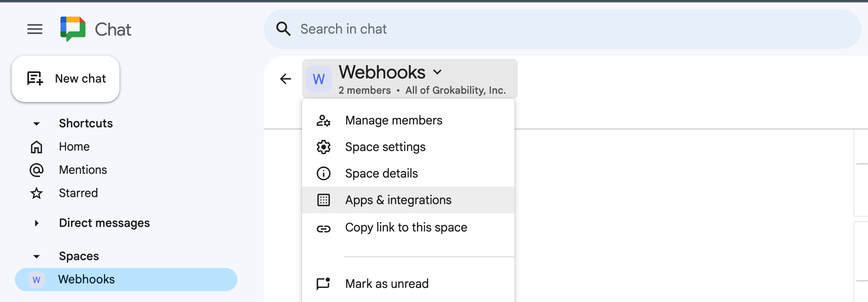This screenshot has height=302, width=868.
Task: Choose Manage members from menu
Action: click(x=408, y=120)
